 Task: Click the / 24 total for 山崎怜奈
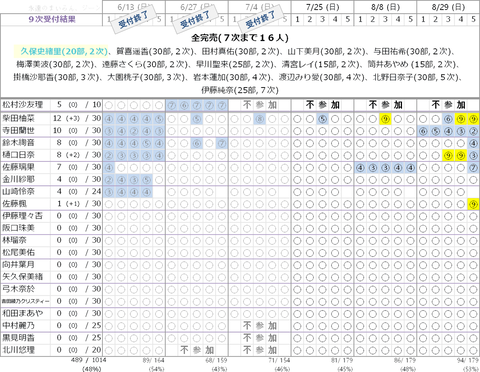[x=93, y=192]
